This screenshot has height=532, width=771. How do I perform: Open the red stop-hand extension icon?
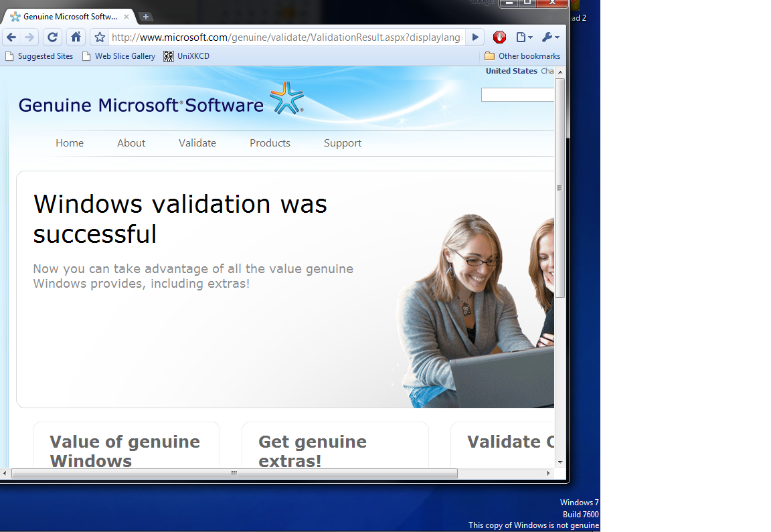pyautogui.click(x=499, y=37)
